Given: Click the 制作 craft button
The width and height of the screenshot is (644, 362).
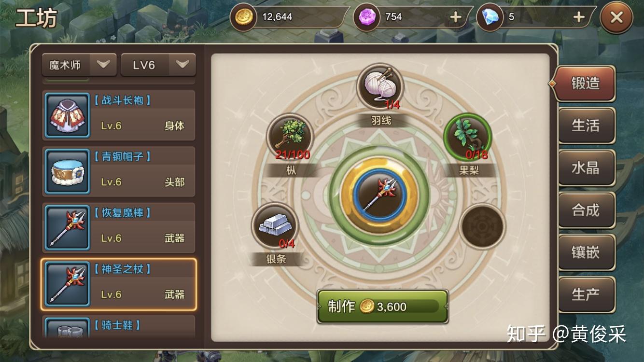Looking at the screenshot, I should click(382, 306).
